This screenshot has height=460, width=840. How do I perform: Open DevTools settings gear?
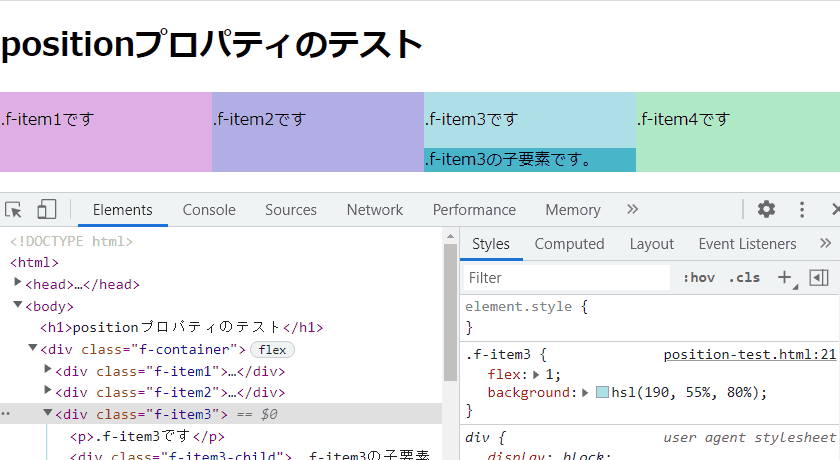pyautogui.click(x=766, y=209)
